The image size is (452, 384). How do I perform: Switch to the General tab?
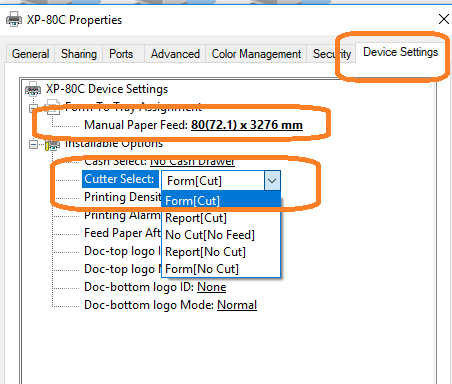coord(30,54)
